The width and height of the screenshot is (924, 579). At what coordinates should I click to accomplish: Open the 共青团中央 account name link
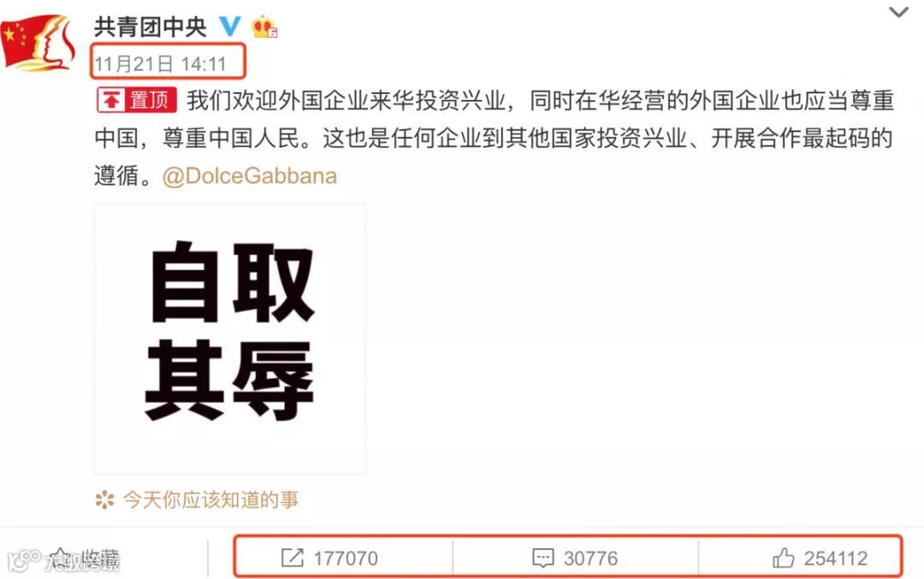(151, 27)
